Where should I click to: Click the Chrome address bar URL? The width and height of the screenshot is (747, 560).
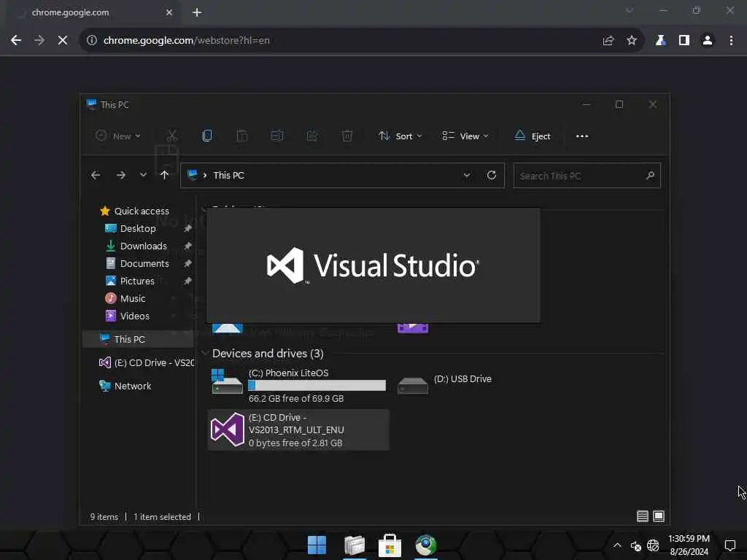click(187, 41)
